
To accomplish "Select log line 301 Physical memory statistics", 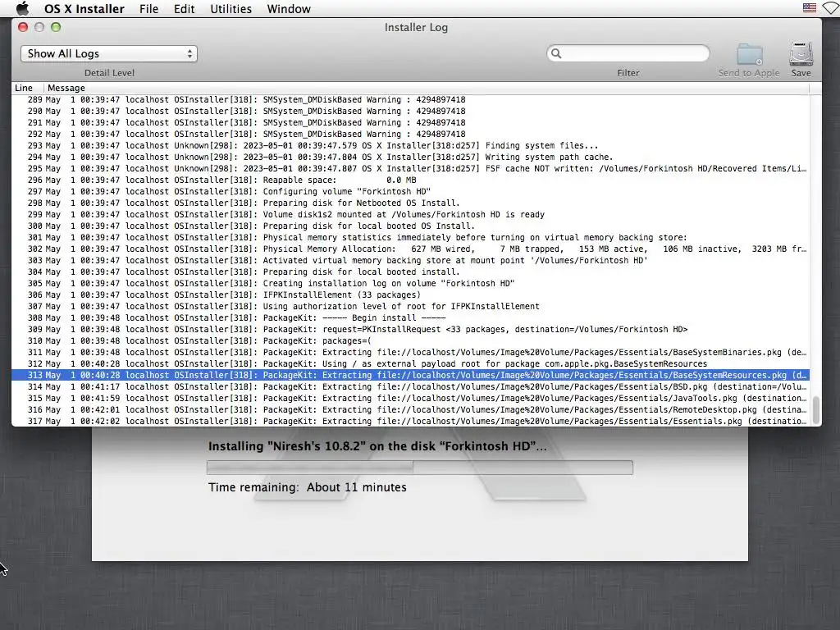I will [x=410, y=237].
